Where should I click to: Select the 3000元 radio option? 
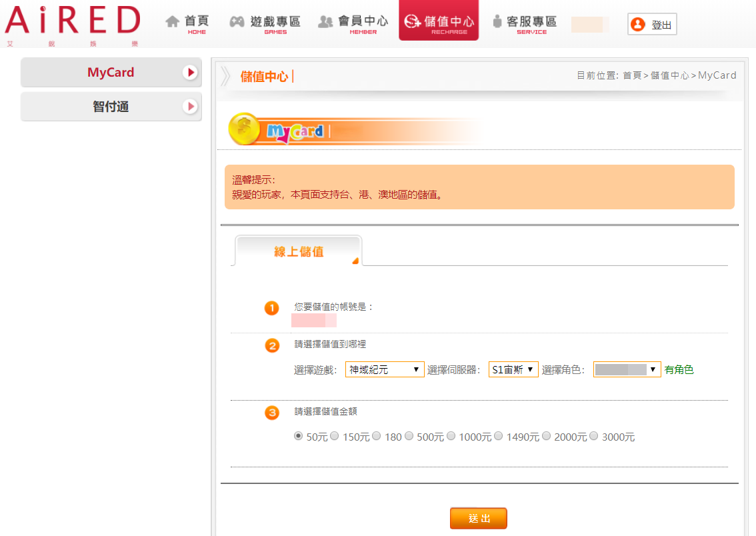coord(594,436)
